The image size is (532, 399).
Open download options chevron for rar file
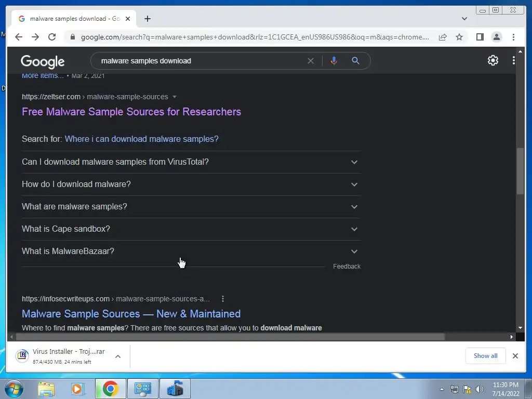118,356
